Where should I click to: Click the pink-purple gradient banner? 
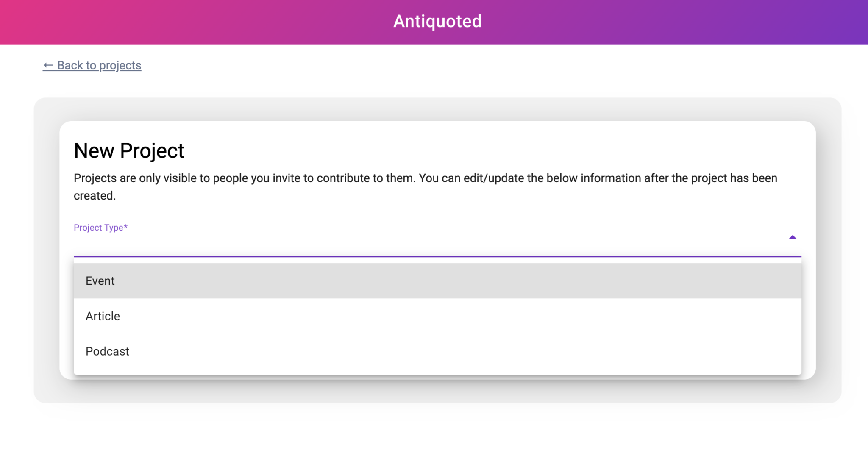pyautogui.click(x=212, y=21)
